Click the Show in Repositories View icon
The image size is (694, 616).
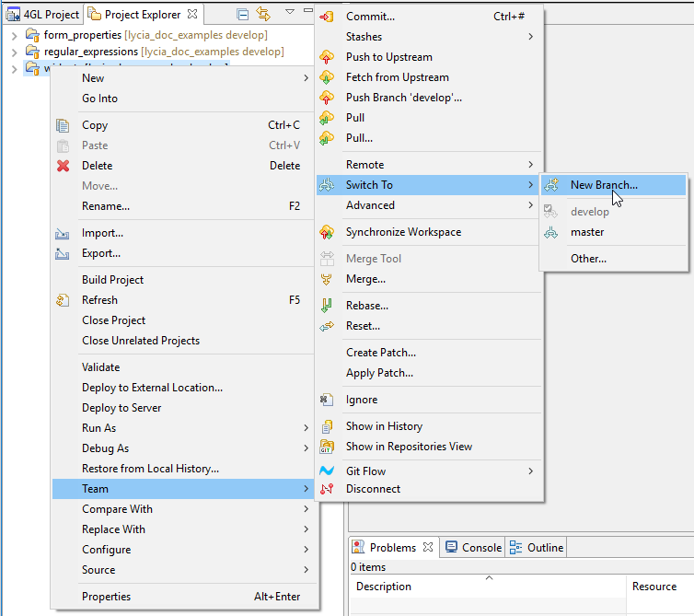(327, 447)
